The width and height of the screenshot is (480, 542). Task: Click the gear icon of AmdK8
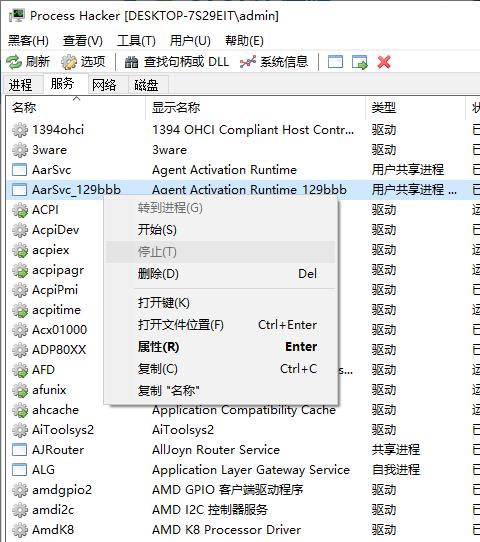pyautogui.click(x=20, y=530)
